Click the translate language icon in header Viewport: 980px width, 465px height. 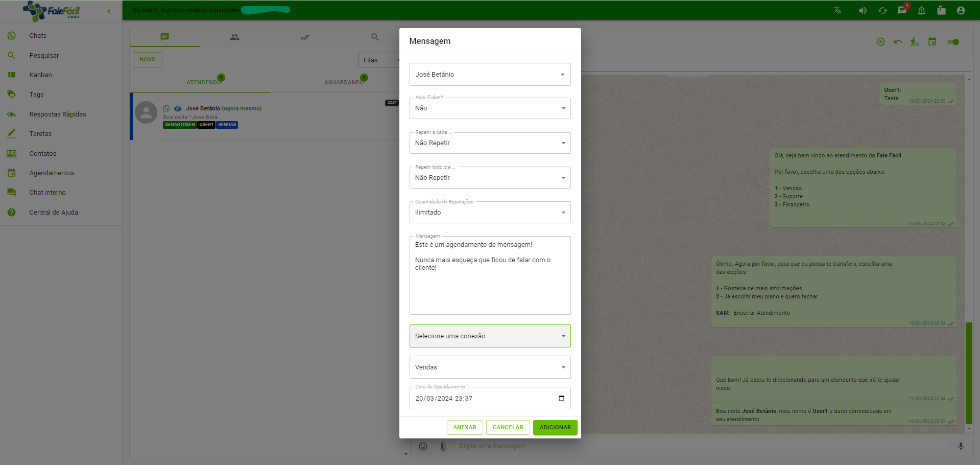click(x=838, y=10)
